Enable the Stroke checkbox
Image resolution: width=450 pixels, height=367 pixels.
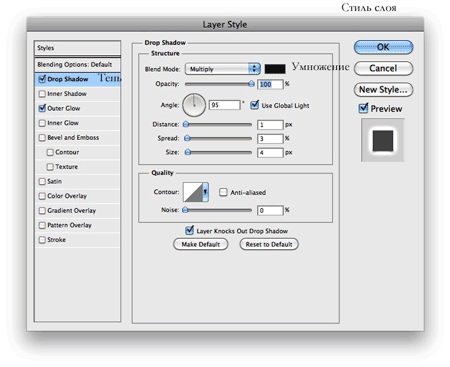point(42,240)
